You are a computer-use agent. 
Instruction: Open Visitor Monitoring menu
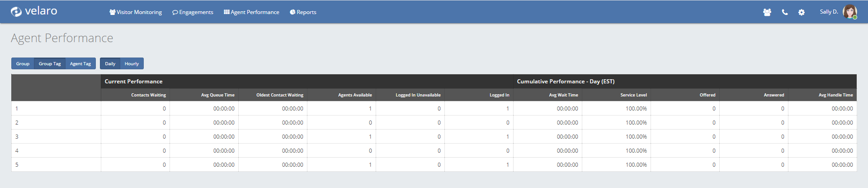(136, 12)
